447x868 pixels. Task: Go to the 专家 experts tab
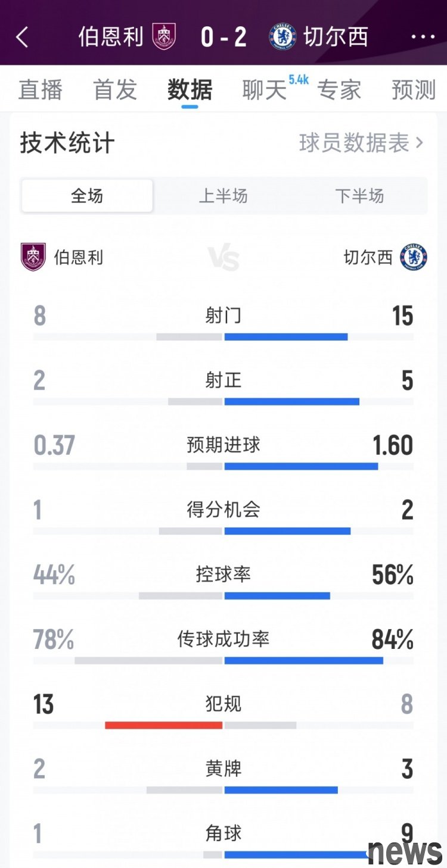(339, 89)
